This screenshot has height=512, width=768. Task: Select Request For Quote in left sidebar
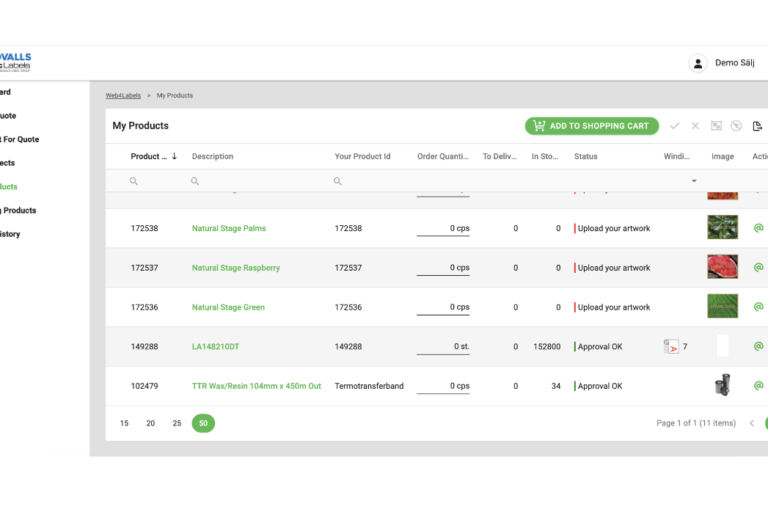click(18, 139)
